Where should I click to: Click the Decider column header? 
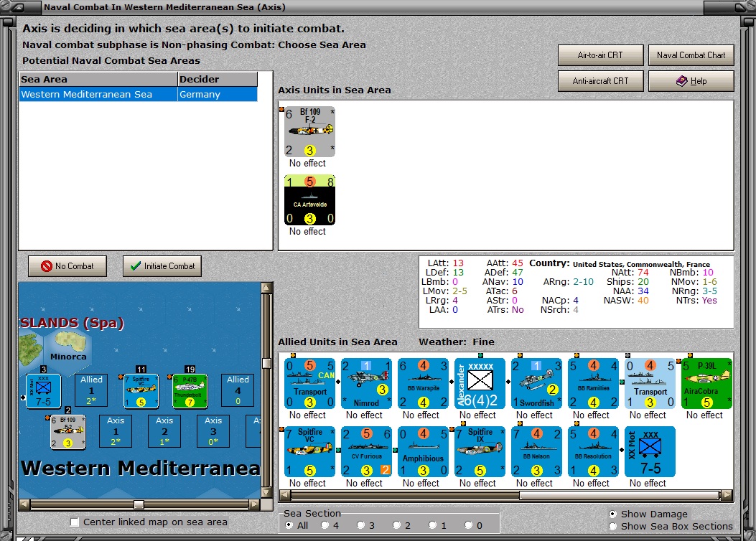(x=218, y=79)
